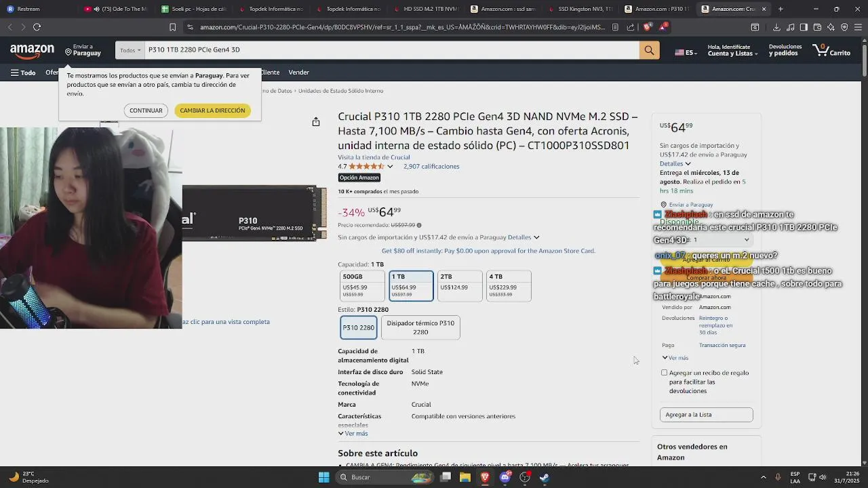Open Steam from the taskbar
Viewport: 868px width, 488px height.
tap(545, 477)
